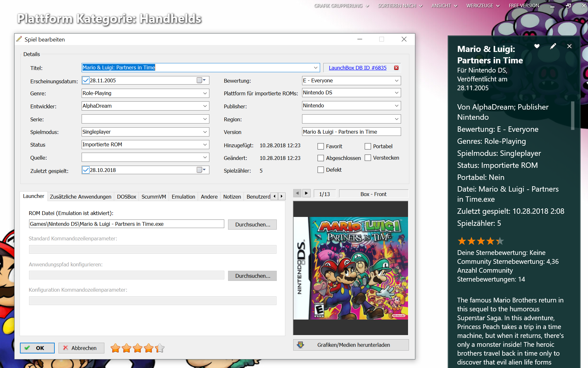The width and height of the screenshot is (588, 368).
Task: Set fifth star rating in dialog
Action: (160, 348)
